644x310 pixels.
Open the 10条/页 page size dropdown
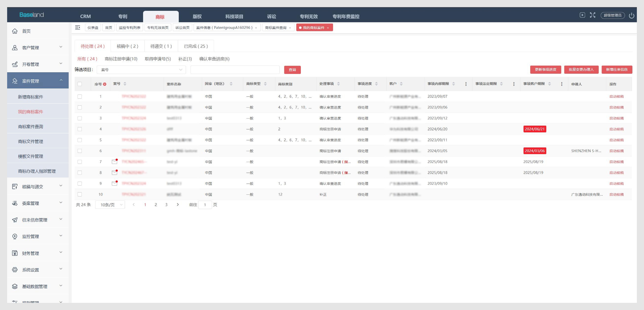click(110, 205)
